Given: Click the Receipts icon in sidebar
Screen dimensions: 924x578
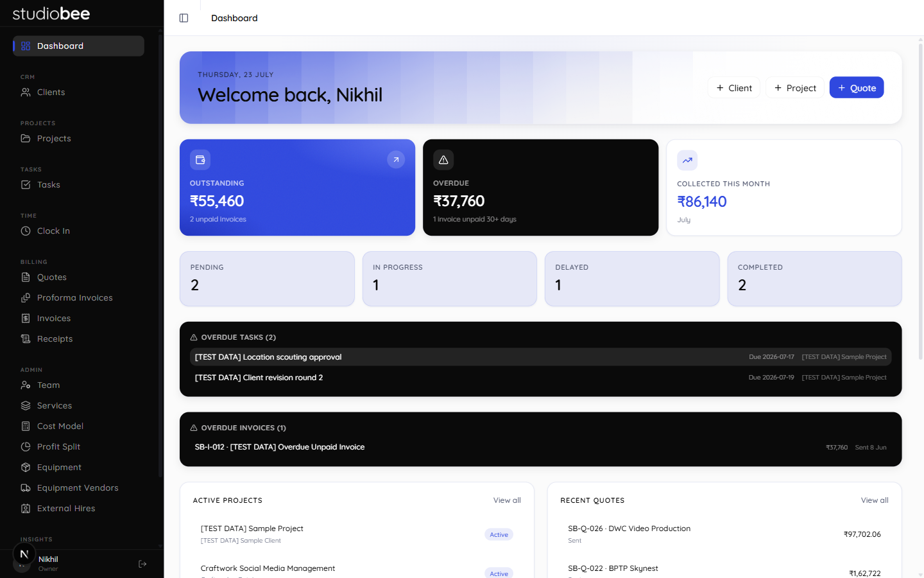Looking at the screenshot, I should [x=26, y=338].
